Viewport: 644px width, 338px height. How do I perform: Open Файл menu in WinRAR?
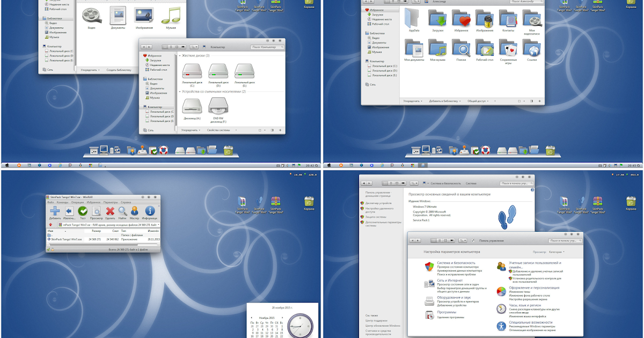(x=50, y=202)
